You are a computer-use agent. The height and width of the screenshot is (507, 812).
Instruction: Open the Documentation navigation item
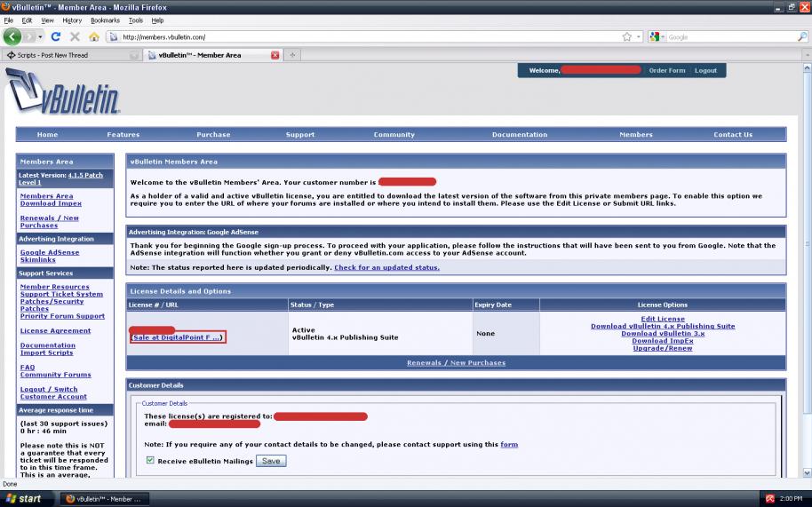coord(520,134)
